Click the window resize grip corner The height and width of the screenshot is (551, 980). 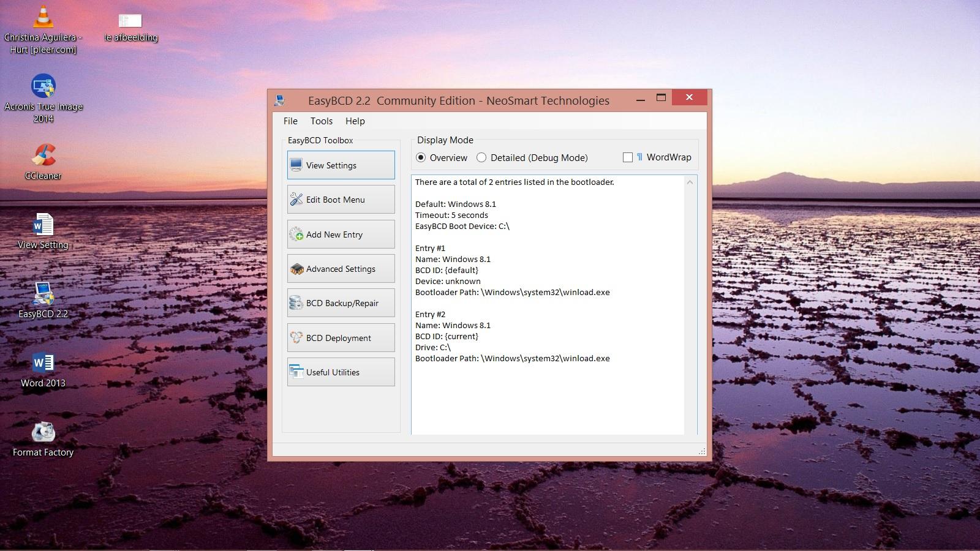[702, 451]
